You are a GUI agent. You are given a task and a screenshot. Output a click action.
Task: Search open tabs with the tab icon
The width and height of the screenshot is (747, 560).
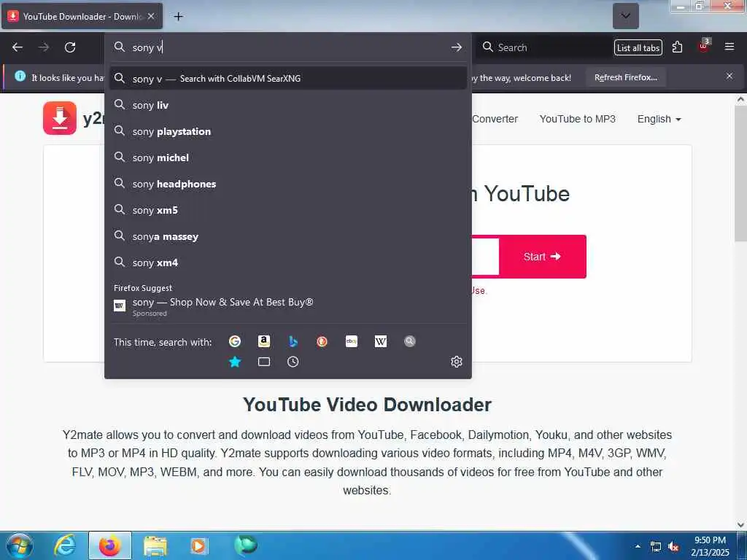[x=264, y=362]
